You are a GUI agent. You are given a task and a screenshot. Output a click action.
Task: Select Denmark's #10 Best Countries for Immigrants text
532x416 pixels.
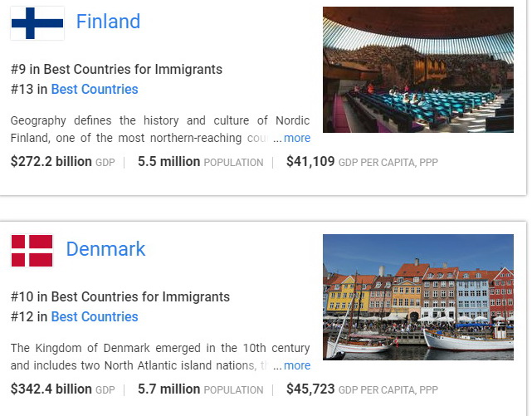[120, 296]
